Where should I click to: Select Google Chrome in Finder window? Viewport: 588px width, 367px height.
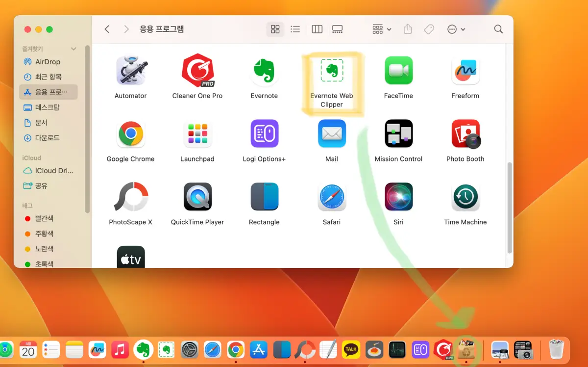tap(131, 133)
